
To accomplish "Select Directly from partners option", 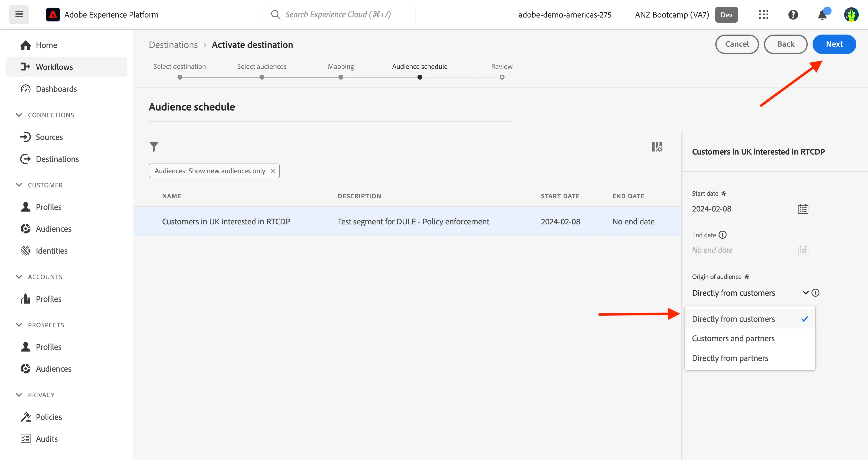I will 750,358.
